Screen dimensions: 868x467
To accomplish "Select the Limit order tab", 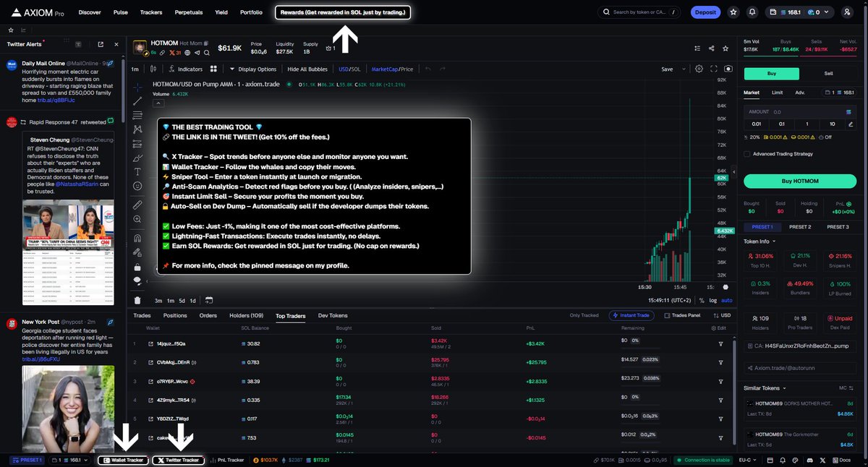I will click(x=777, y=93).
